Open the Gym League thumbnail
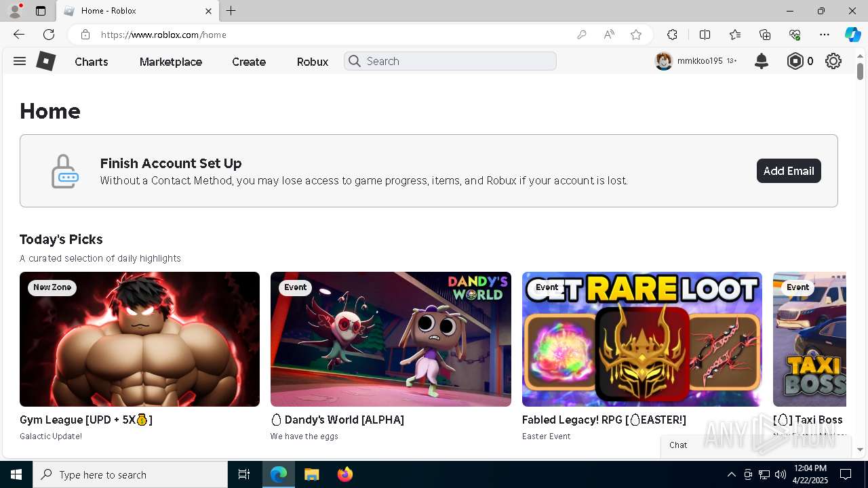 [140, 339]
